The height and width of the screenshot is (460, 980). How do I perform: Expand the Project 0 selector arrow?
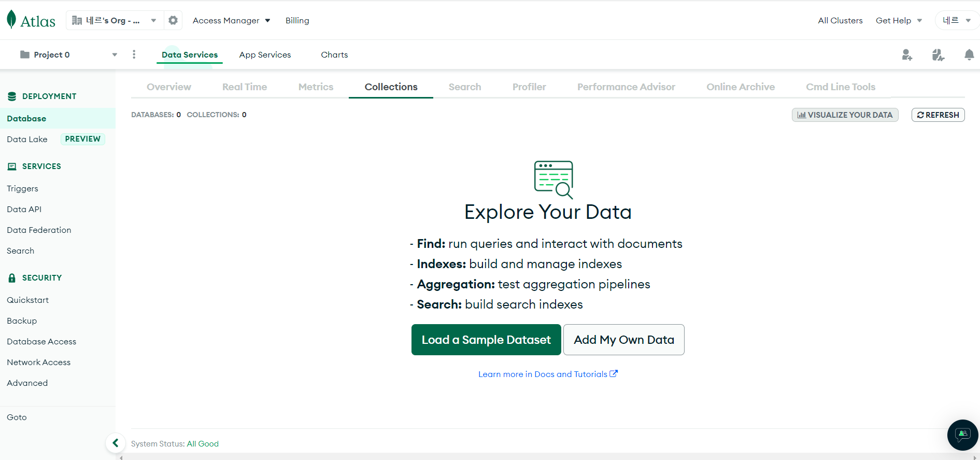point(115,55)
